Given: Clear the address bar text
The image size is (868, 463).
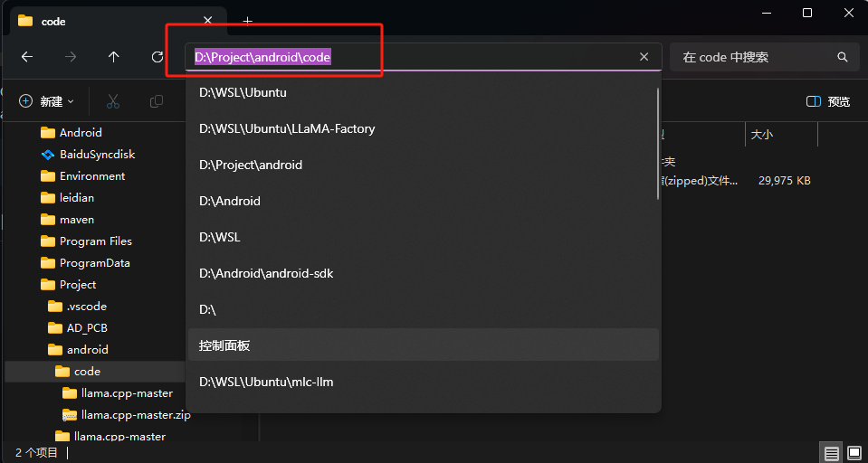Looking at the screenshot, I should (644, 56).
